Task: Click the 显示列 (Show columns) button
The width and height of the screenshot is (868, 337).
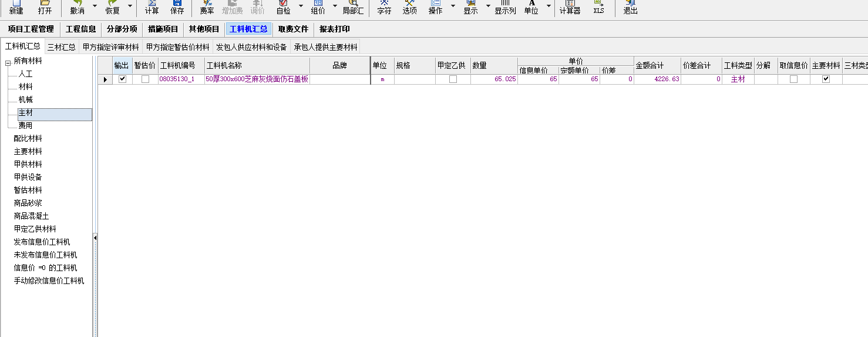Action: [x=505, y=8]
